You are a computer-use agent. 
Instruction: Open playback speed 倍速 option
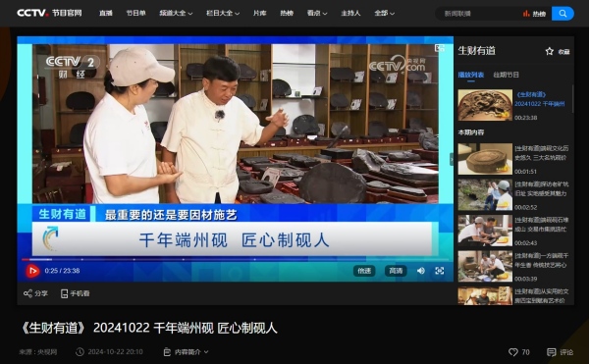click(x=364, y=271)
